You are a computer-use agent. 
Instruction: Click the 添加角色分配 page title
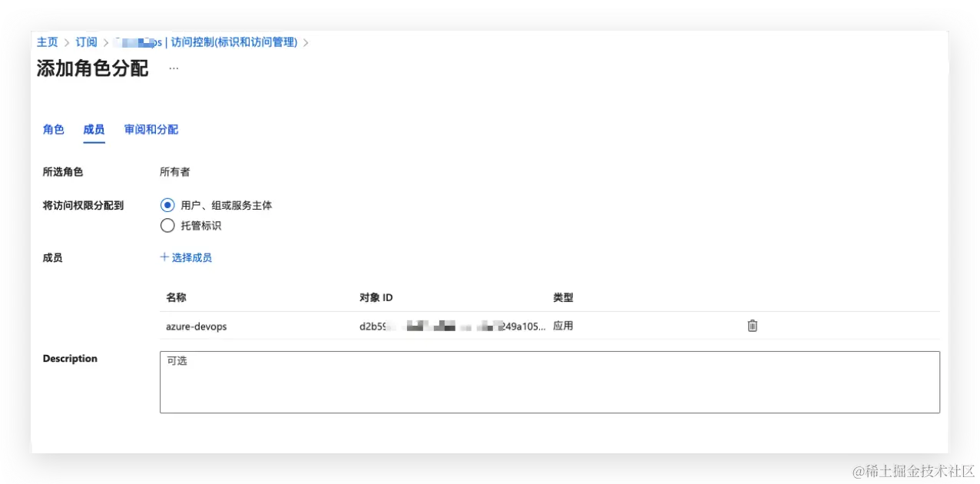click(x=92, y=68)
